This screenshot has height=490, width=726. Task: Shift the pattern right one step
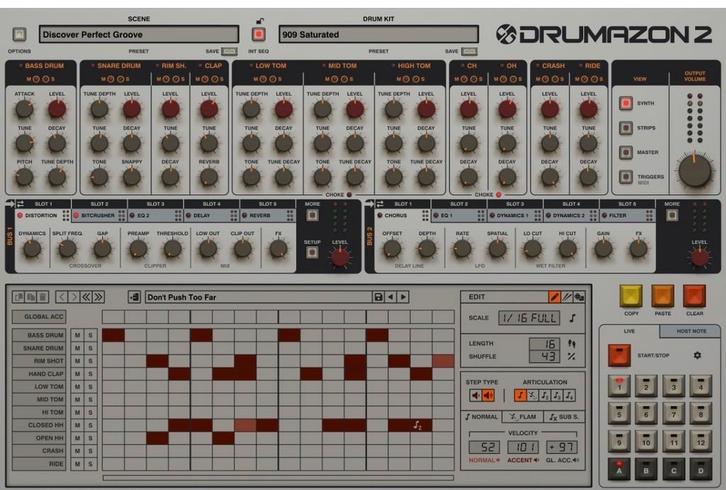74,297
